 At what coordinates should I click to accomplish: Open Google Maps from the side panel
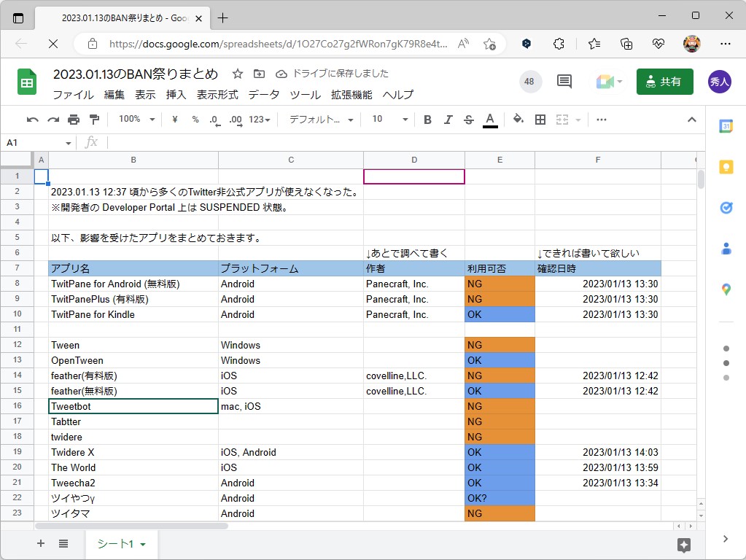(x=726, y=289)
